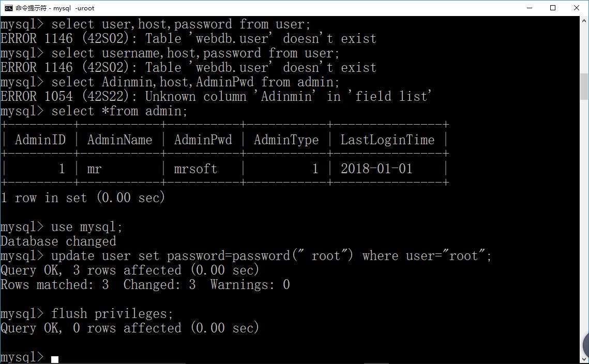Click the AdminName column header text
Screen dimensions: 589x364
pos(119,140)
